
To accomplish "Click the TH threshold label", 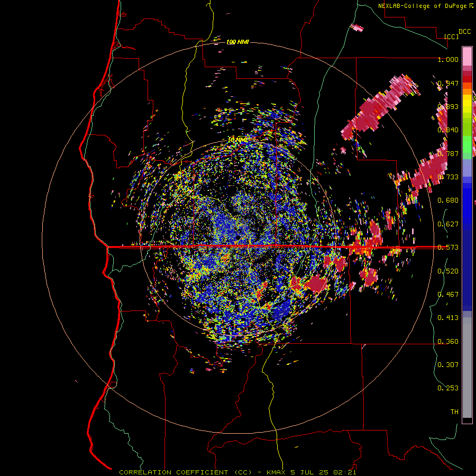I will (454, 411).
